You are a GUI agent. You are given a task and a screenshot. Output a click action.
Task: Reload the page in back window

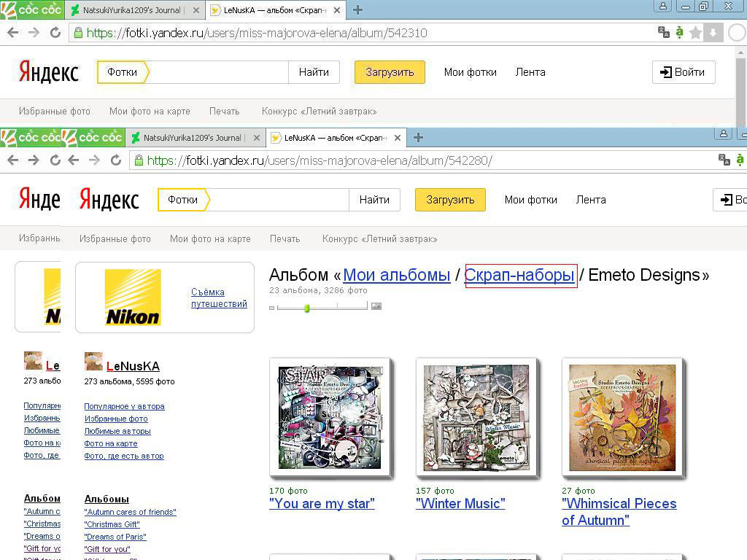pyautogui.click(x=55, y=32)
